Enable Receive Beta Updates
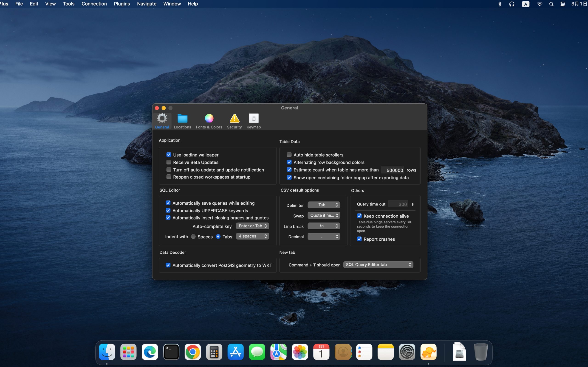588x367 pixels. (169, 162)
